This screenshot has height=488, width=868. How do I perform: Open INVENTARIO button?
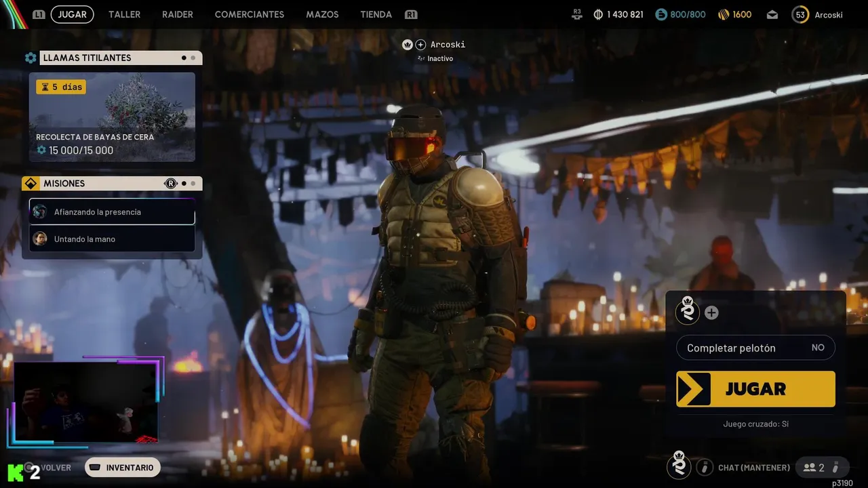tap(122, 468)
